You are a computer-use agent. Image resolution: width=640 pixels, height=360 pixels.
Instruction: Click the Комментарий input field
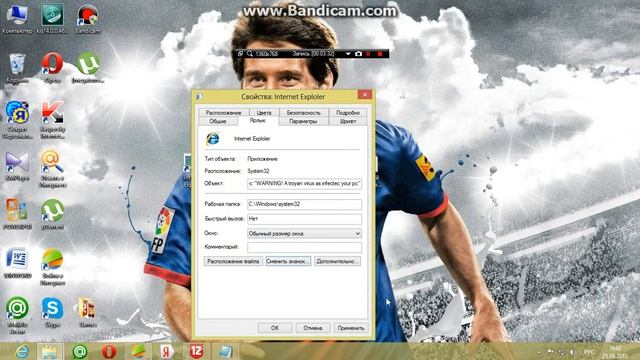[304, 247]
